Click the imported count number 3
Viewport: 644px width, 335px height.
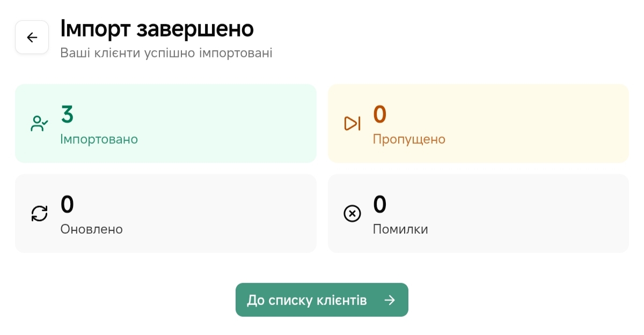tap(67, 115)
